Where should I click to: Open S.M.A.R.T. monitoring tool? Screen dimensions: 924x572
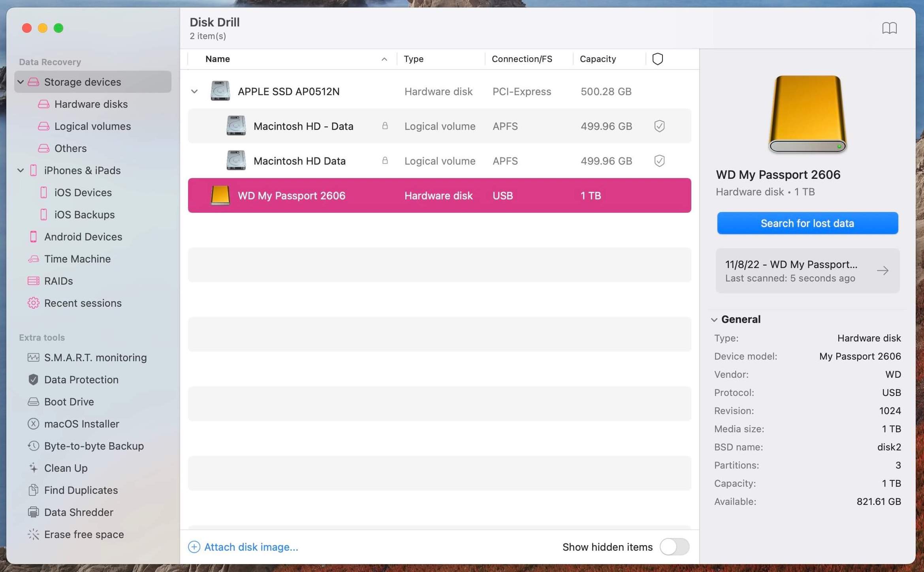tap(87, 357)
